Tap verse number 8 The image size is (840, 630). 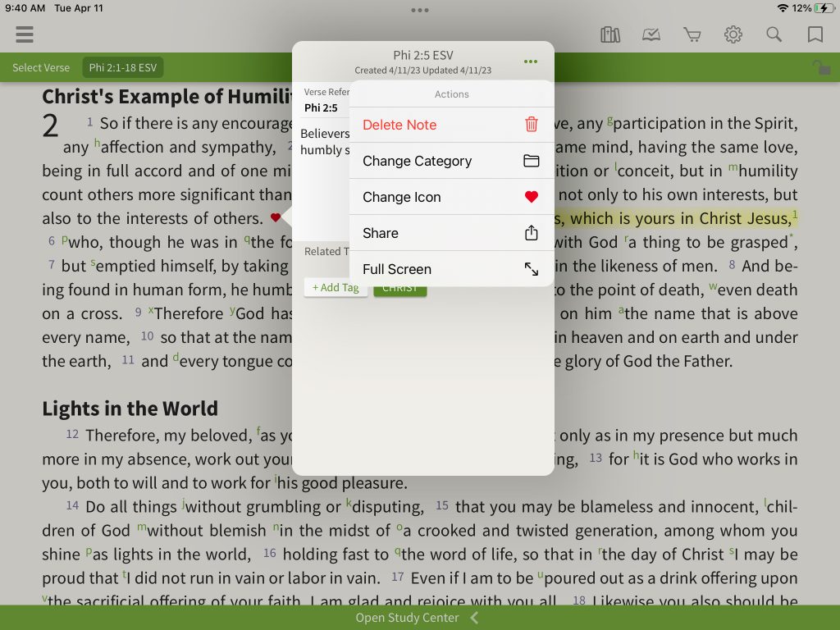[732, 265]
